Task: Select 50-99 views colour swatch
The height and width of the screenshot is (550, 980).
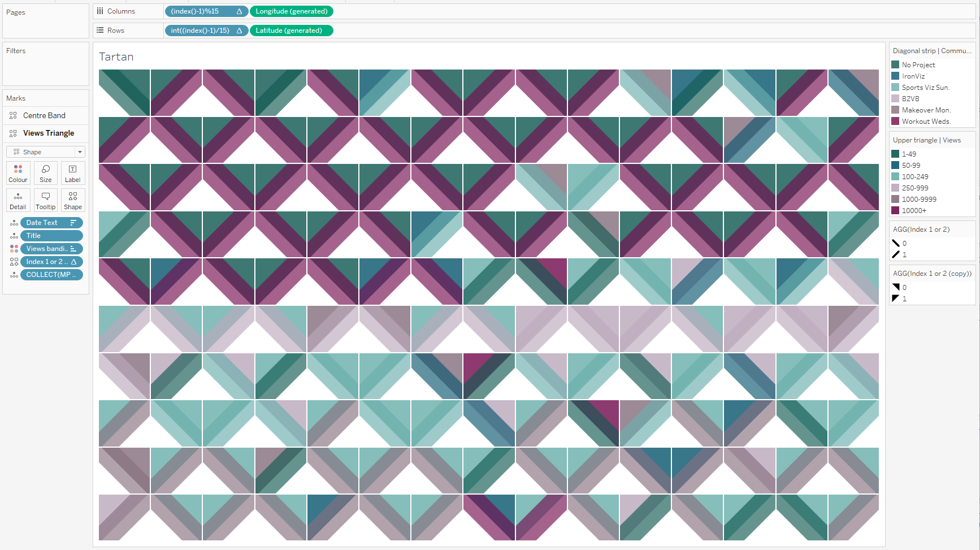Action: click(895, 165)
